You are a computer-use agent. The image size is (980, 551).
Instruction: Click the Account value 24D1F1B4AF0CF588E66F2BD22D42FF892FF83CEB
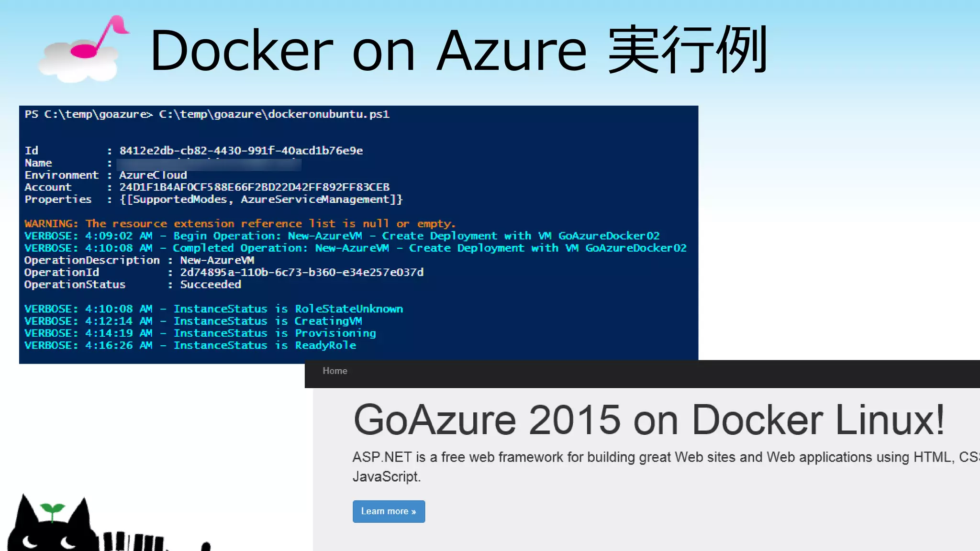click(255, 187)
